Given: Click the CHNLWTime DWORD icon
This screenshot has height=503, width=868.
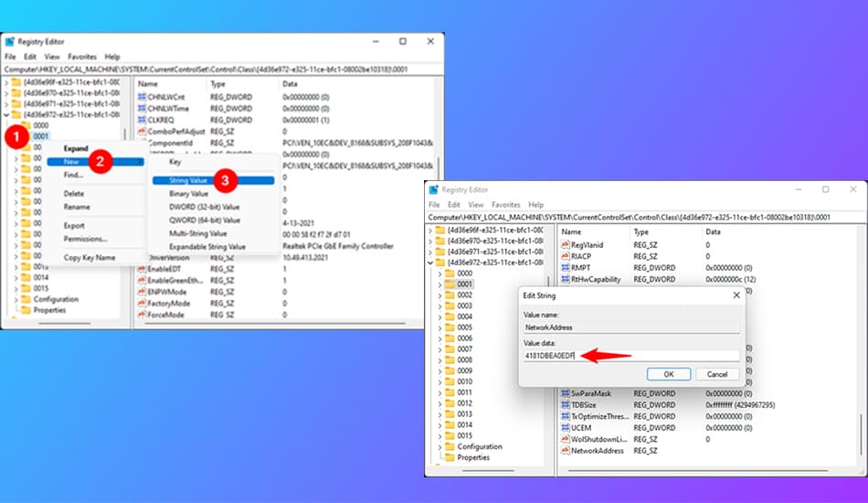Looking at the screenshot, I should click(x=142, y=109).
